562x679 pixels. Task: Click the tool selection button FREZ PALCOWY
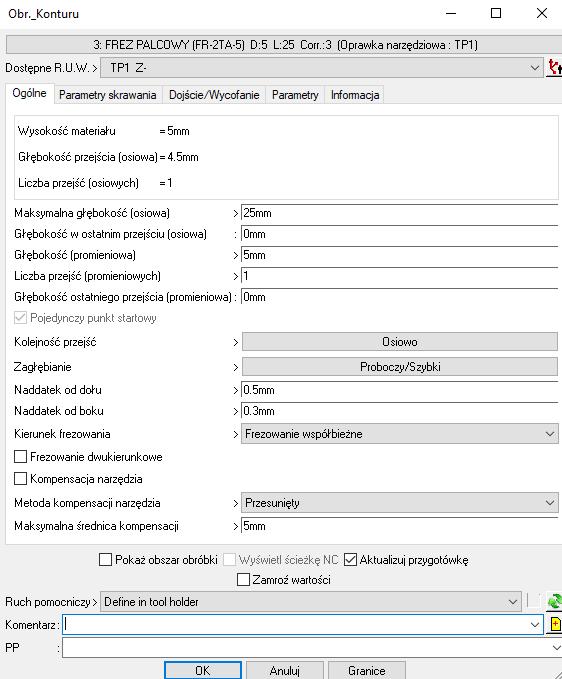click(x=284, y=45)
